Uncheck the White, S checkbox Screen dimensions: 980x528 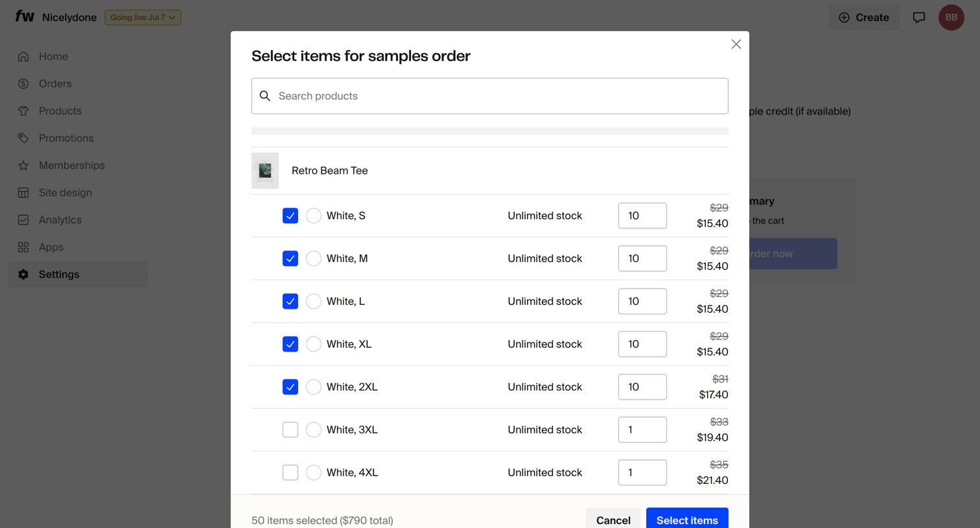click(290, 215)
